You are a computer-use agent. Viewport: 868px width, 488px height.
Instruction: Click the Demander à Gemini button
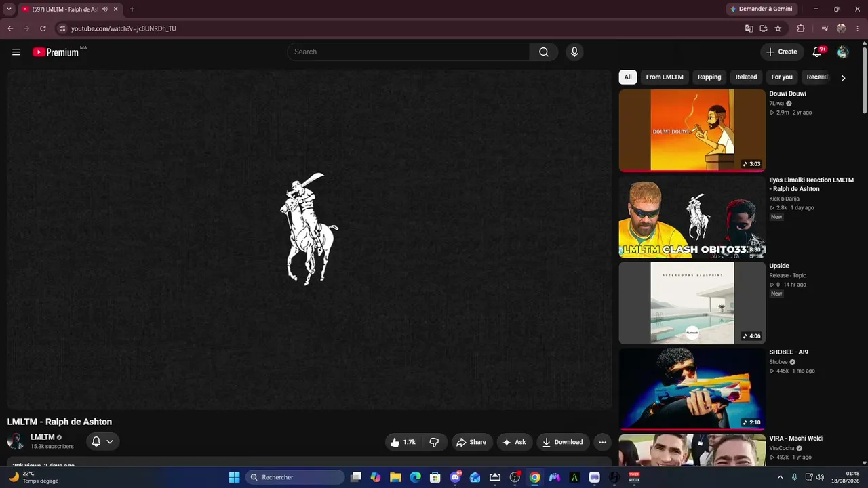tap(760, 9)
